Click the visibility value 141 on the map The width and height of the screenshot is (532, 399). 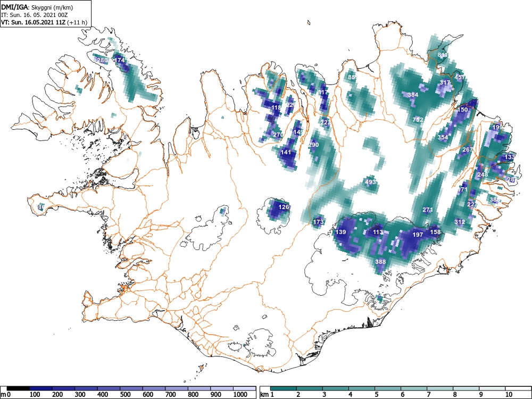(286, 152)
